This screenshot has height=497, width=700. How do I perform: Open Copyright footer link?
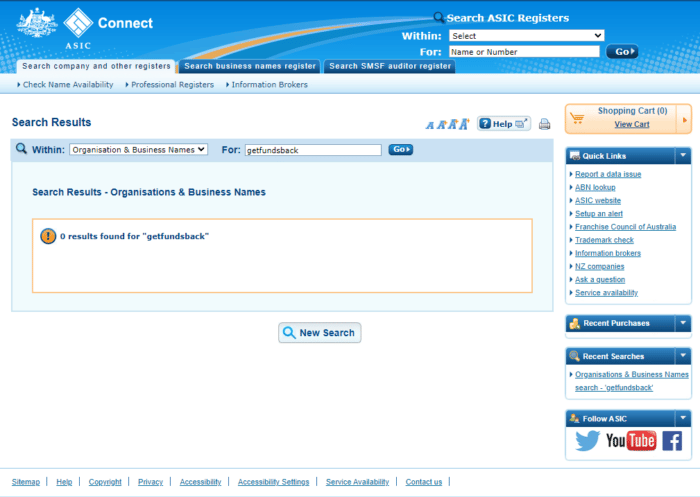105,482
